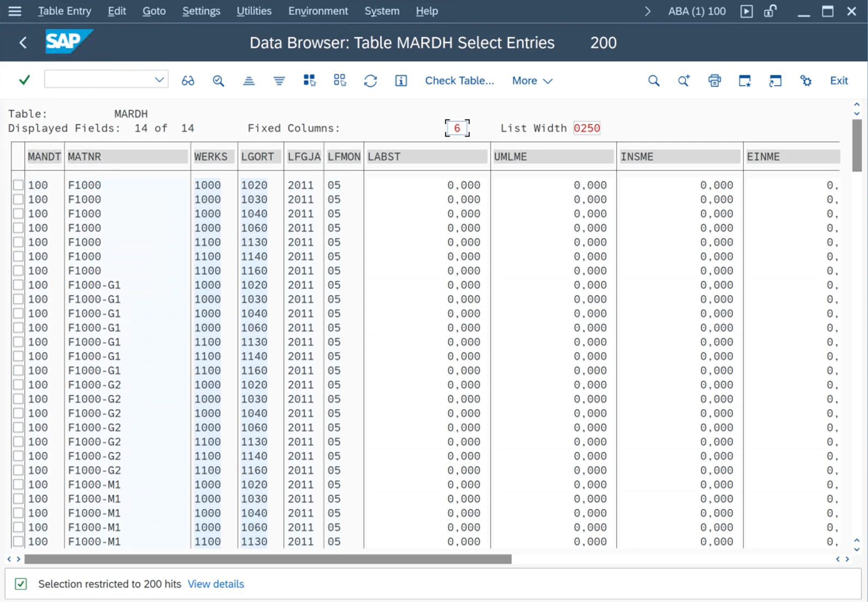Open the Settings menu
This screenshot has height=602, width=868.
(x=201, y=11)
